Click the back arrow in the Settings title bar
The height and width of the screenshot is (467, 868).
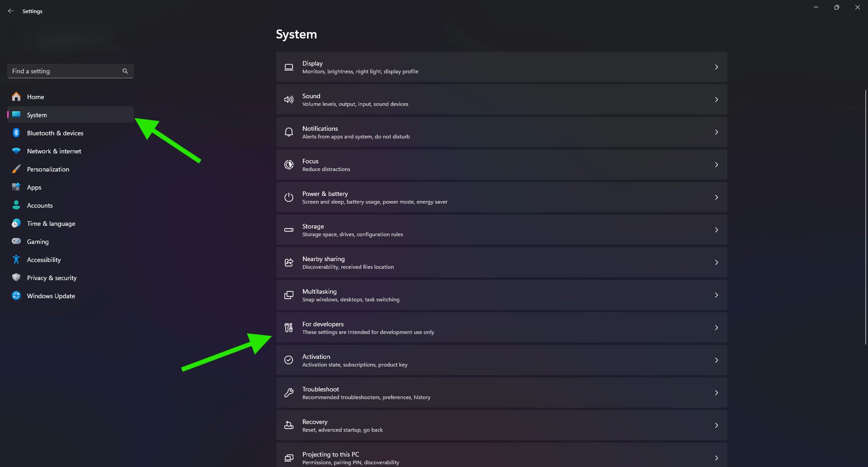(x=11, y=11)
